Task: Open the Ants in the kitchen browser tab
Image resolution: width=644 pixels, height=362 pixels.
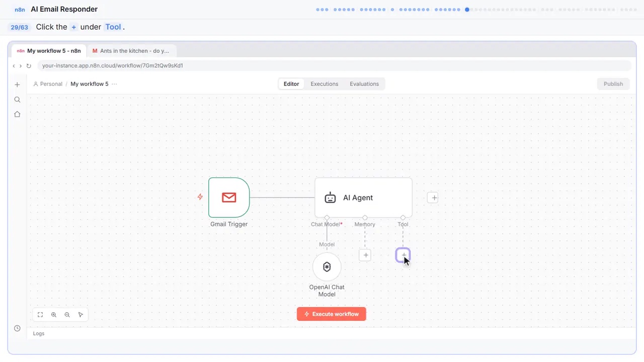Action: 131,51
